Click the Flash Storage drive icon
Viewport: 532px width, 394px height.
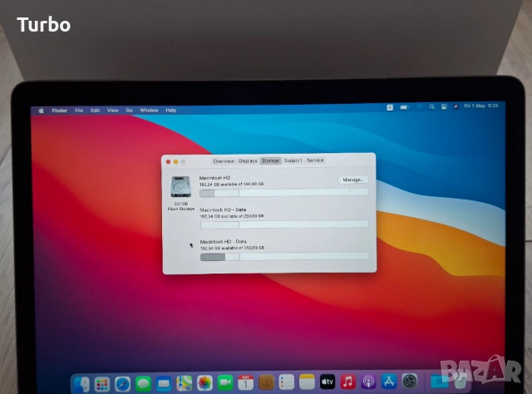click(181, 186)
